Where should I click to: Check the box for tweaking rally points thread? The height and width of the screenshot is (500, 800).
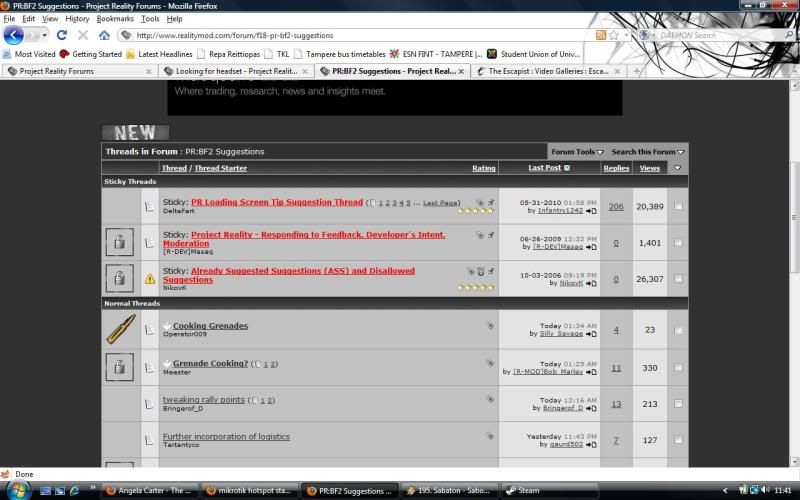click(x=679, y=404)
